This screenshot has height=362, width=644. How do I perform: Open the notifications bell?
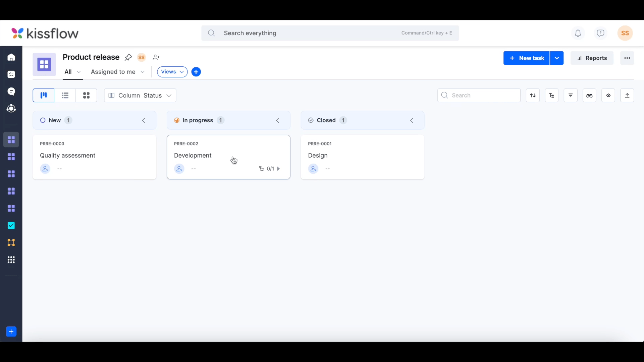tap(578, 33)
